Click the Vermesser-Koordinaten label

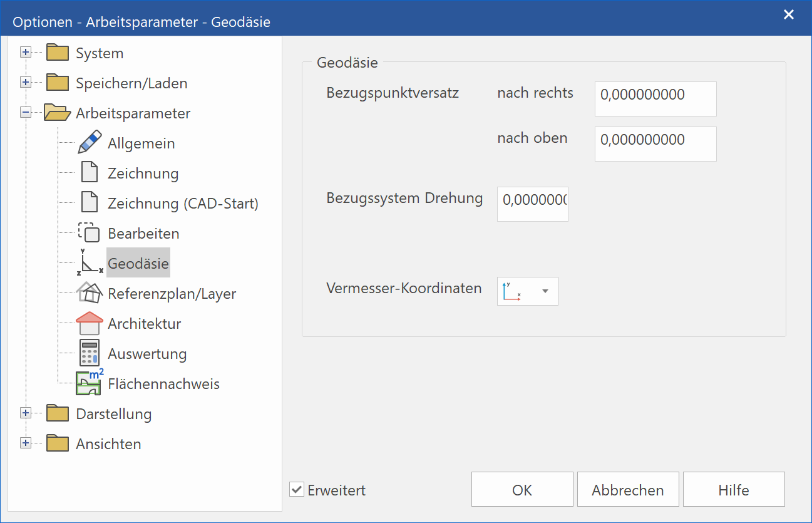point(404,289)
